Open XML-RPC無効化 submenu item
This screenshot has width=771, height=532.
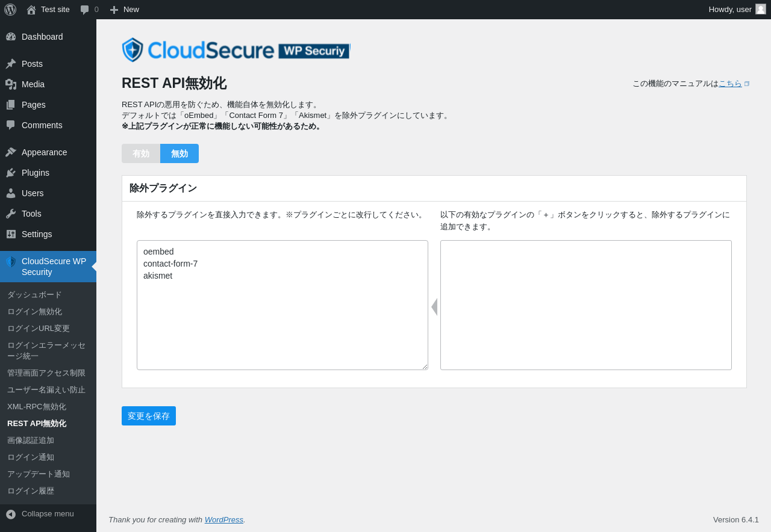(x=48, y=407)
